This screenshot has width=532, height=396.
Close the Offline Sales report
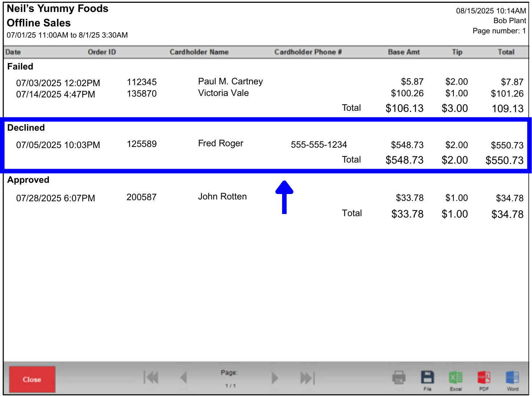point(32,379)
